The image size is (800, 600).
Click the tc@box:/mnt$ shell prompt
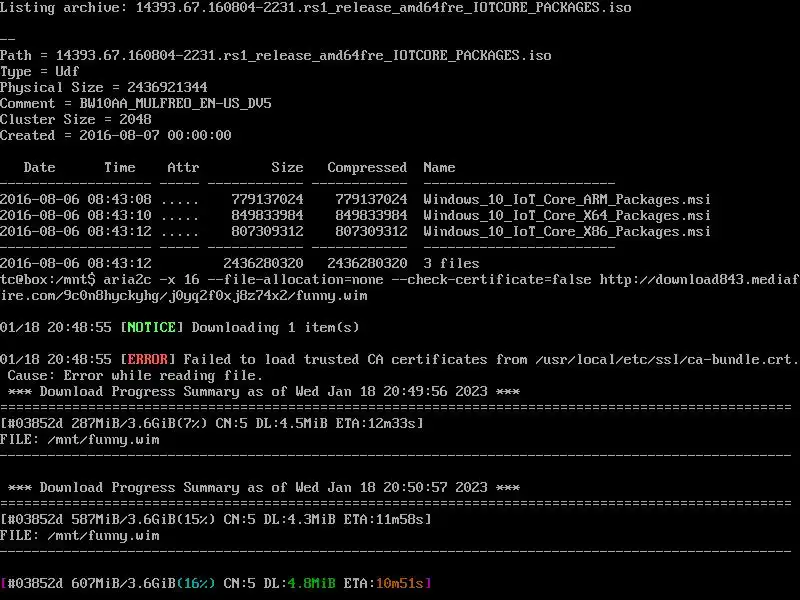47,280
